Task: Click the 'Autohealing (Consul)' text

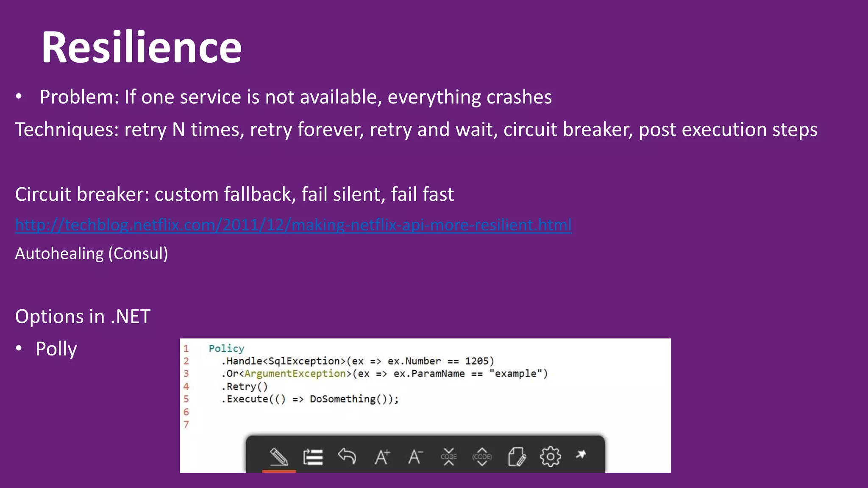Action: (92, 253)
